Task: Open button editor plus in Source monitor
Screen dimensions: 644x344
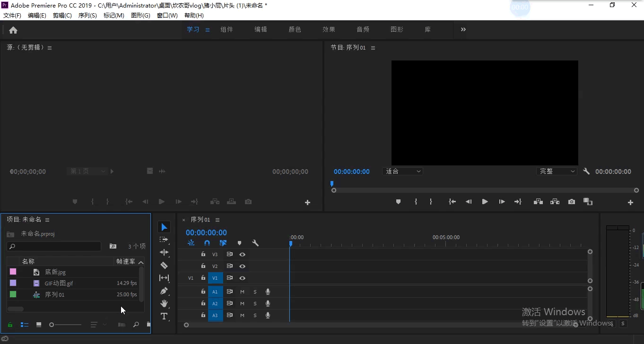Action: coord(307,202)
